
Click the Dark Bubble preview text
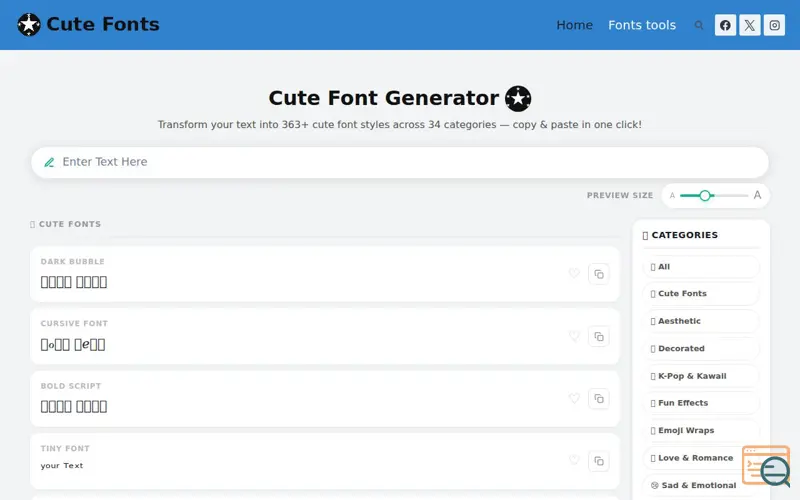coord(74,282)
